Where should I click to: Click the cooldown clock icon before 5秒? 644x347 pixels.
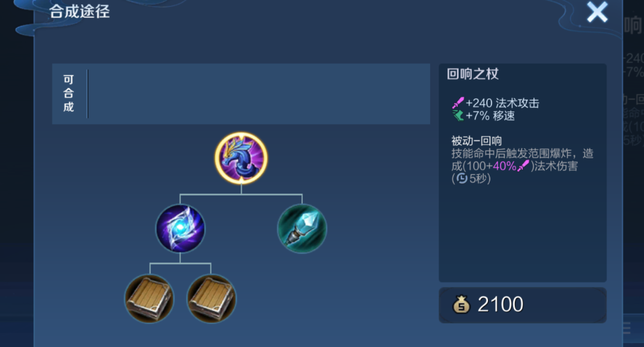[x=462, y=178]
